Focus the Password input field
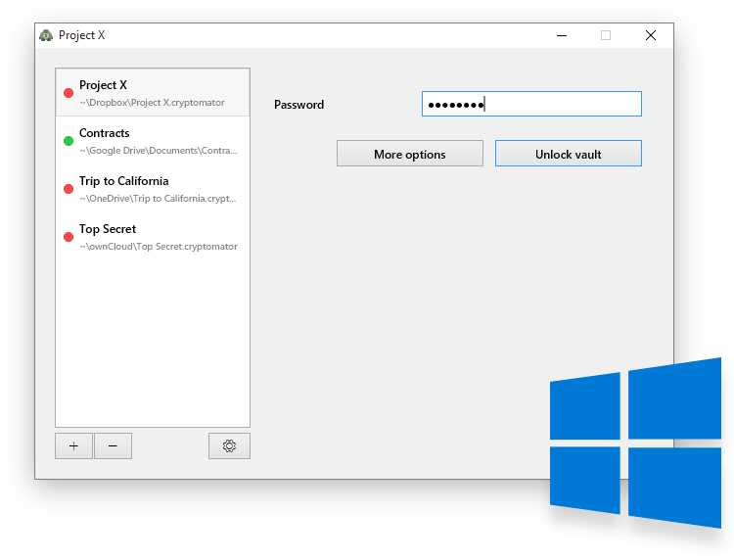The image size is (734, 560). pos(531,104)
